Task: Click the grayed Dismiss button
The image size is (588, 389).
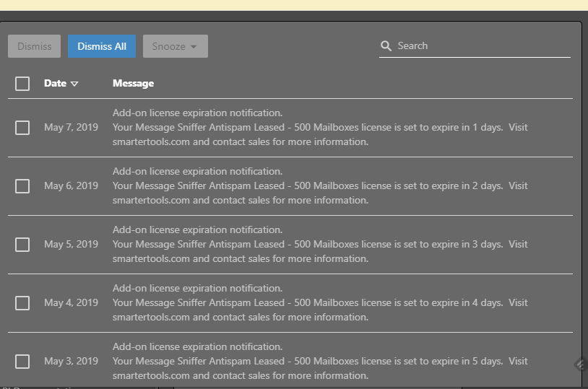Action: (35, 46)
